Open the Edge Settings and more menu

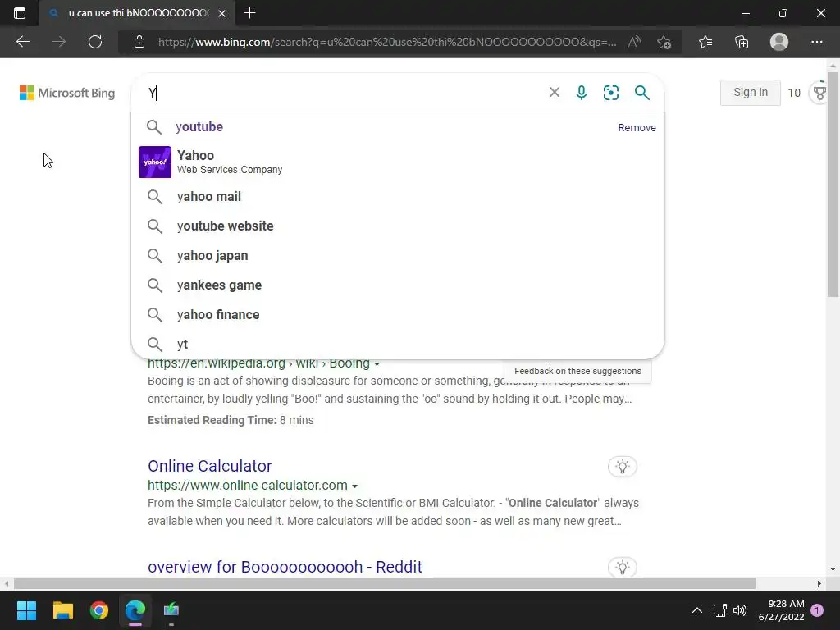tap(816, 42)
